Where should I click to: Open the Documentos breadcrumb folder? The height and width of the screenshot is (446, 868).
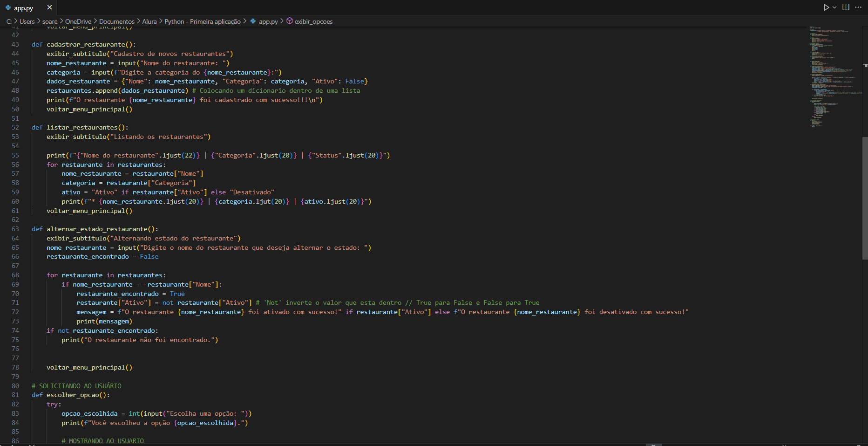[x=117, y=21]
